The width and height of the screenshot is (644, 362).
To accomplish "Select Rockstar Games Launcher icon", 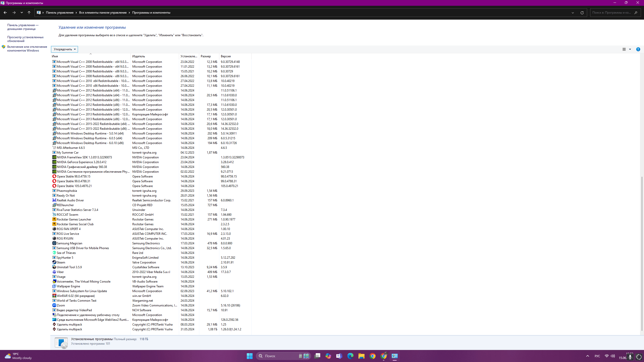I will [x=54, y=219].
